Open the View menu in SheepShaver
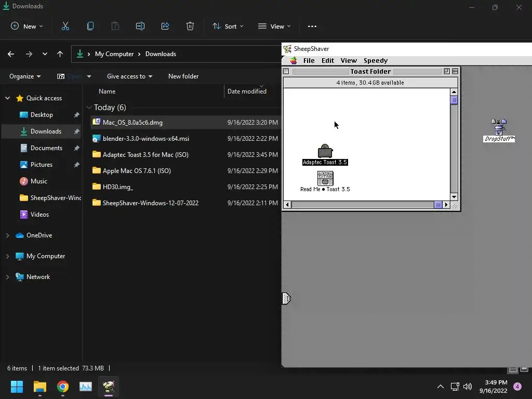This screenshot has height=399, width=532. click(349, 60)
